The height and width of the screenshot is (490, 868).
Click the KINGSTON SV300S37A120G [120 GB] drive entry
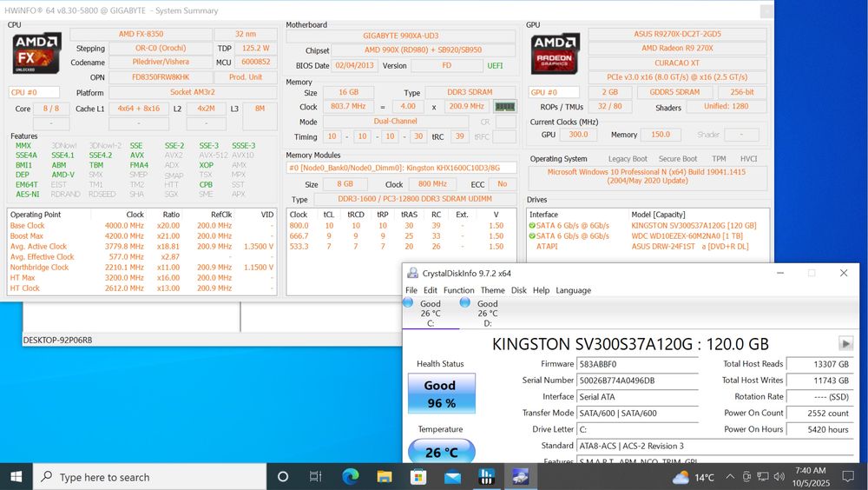coord(694,226)
